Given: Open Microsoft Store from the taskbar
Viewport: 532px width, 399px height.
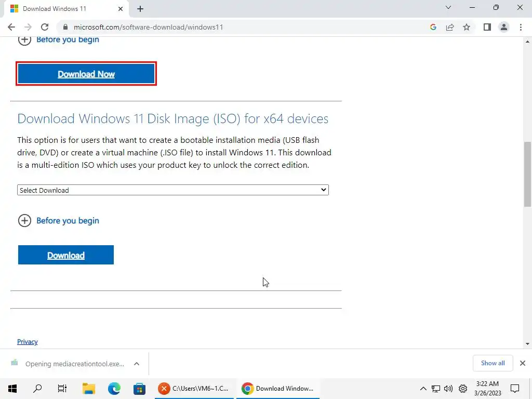Looking at the screenshot, I should (x=139, y=389).
